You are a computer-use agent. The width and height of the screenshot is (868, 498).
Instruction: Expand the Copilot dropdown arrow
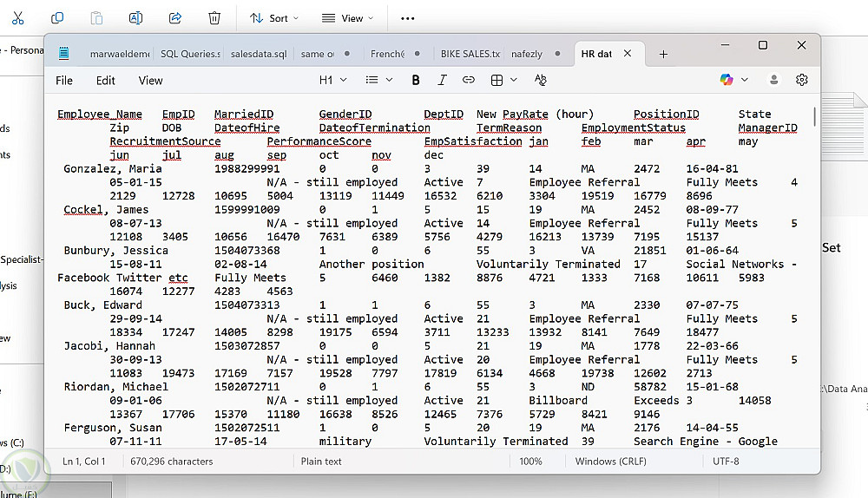point(745,80)
